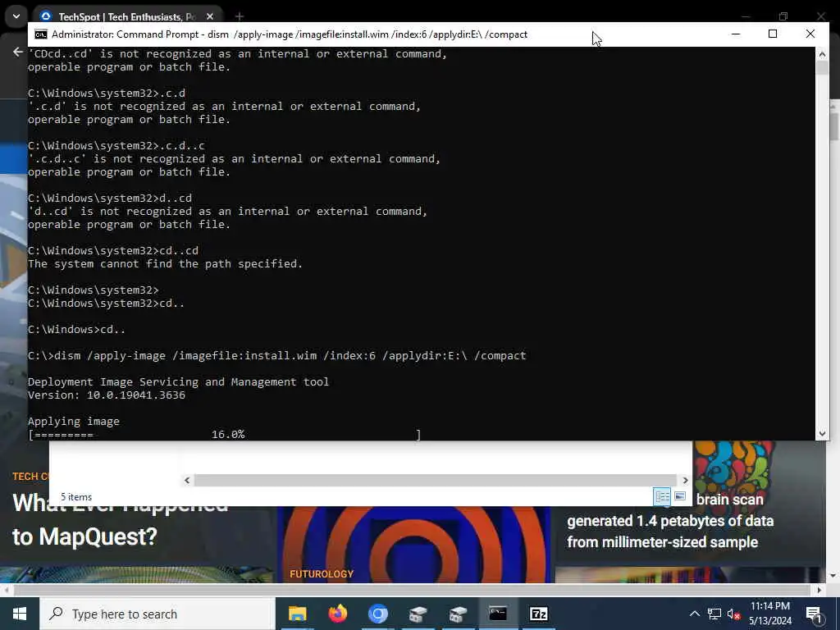The height and width of the screenshot is (630, 840).
Task: Minimize the Command Prompt window
Action: tap(736, 34)
